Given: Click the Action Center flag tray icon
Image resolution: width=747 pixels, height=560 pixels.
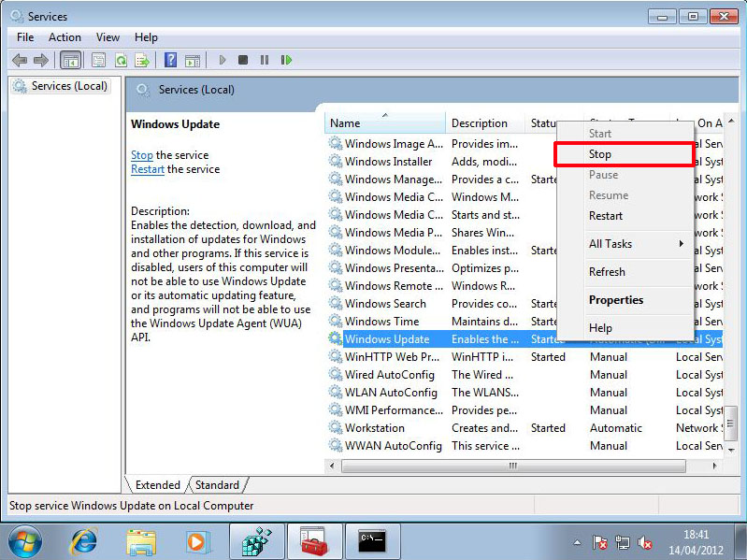Looking at the screenshot, I should pos(599,542).
